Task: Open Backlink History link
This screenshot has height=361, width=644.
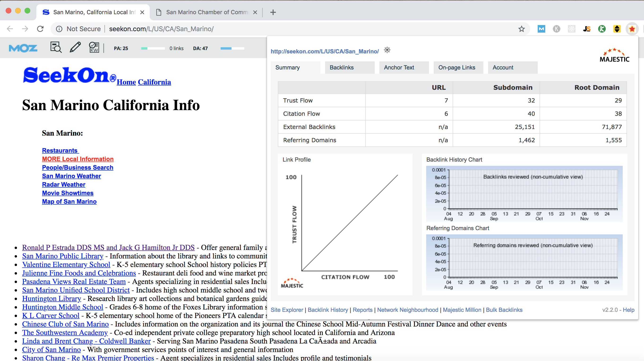Action: coord(328,310)
